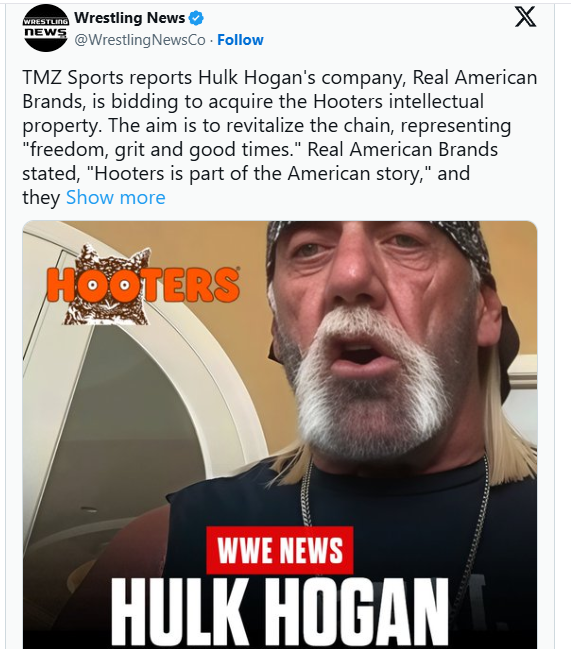Open the X logo link

[x=525, y=17]
